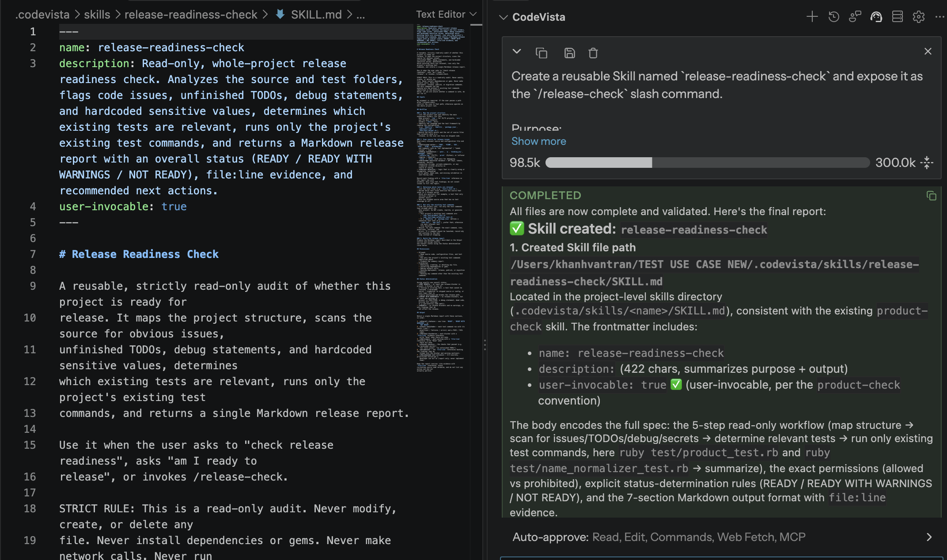Copy the task prompt with the copy icon

(542, 53)
